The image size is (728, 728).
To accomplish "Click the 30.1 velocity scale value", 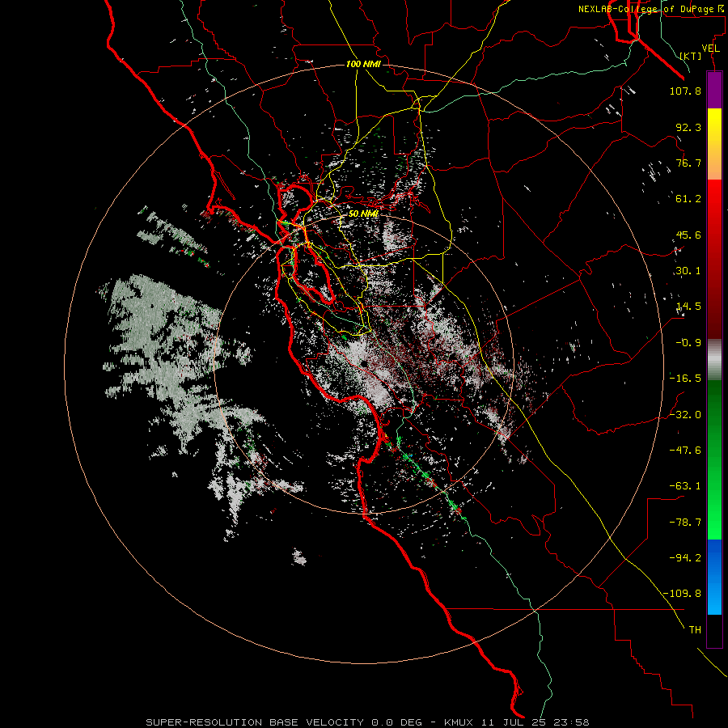I will tap(688, 271).
